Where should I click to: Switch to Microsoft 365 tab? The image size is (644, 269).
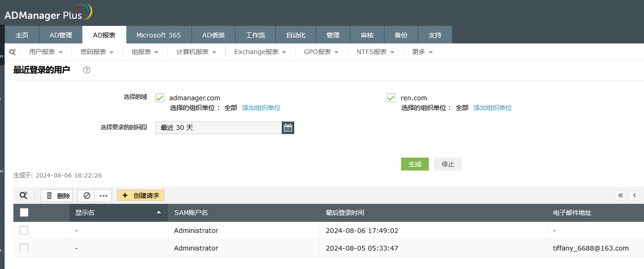pyautogui.click(x=159, y=35)
